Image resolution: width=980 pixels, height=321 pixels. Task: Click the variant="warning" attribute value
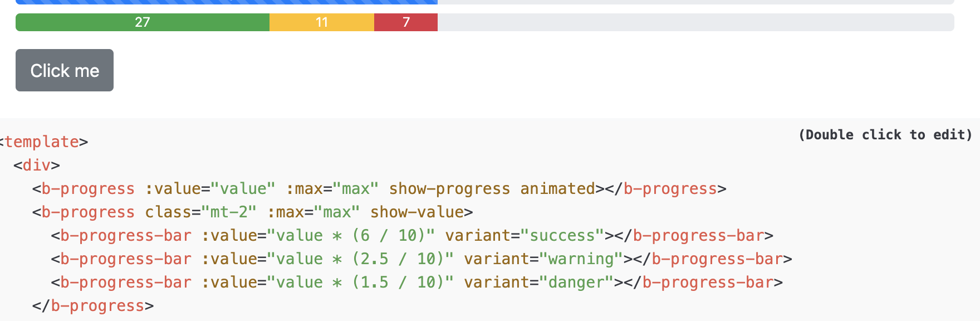(544, 259)
